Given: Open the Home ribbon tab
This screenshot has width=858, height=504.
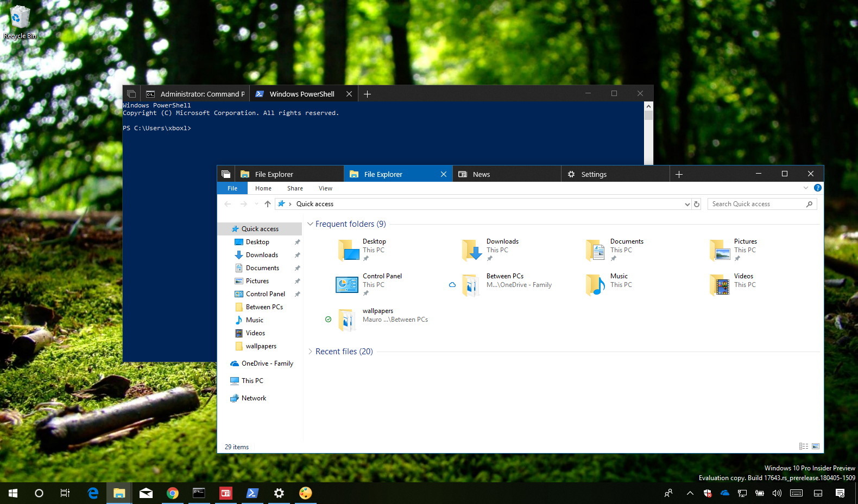Looking at the screenshot, I should point(263,188).
